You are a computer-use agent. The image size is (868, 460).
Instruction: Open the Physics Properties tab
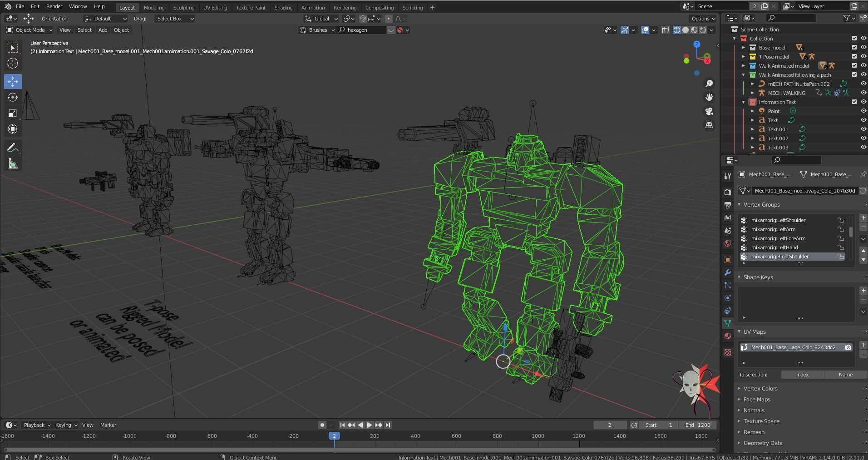coord(728,298)
